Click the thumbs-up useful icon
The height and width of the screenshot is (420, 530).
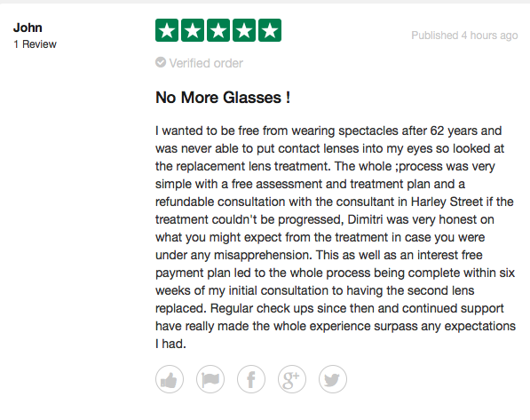[x=170, y=379]
